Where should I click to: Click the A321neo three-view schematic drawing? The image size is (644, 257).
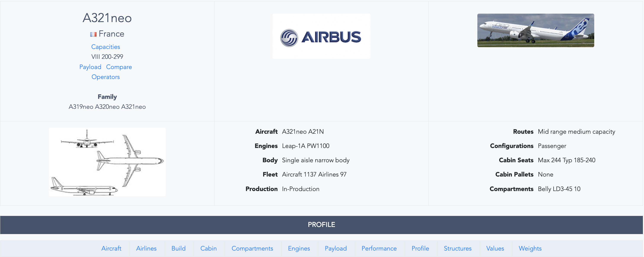(x=107, y=162)
